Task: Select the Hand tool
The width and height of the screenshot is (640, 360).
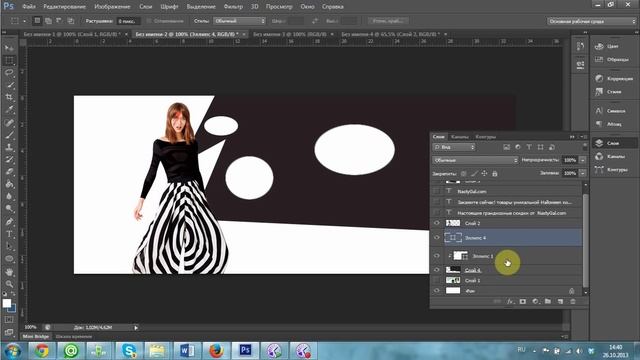Action: [9, 271]
